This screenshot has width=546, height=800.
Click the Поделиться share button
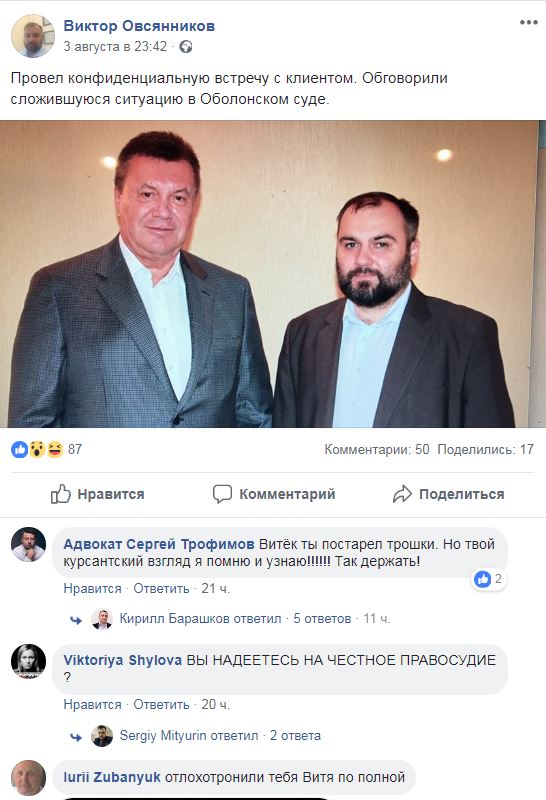[x=449, y=494]
